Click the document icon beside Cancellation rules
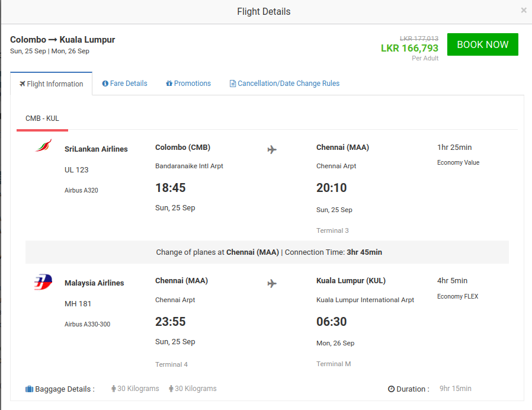This screenshot has height=410, width=532. coord(233,84)
